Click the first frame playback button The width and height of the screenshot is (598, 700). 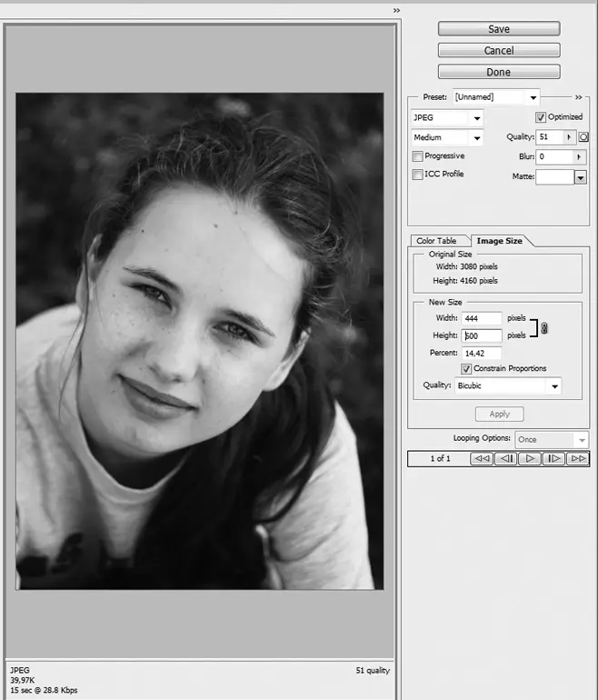pyautogui.click(x=482, y=459)
